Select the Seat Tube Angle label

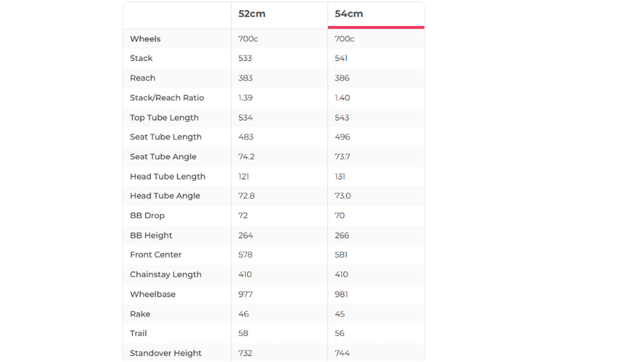[x=163, y=157]
